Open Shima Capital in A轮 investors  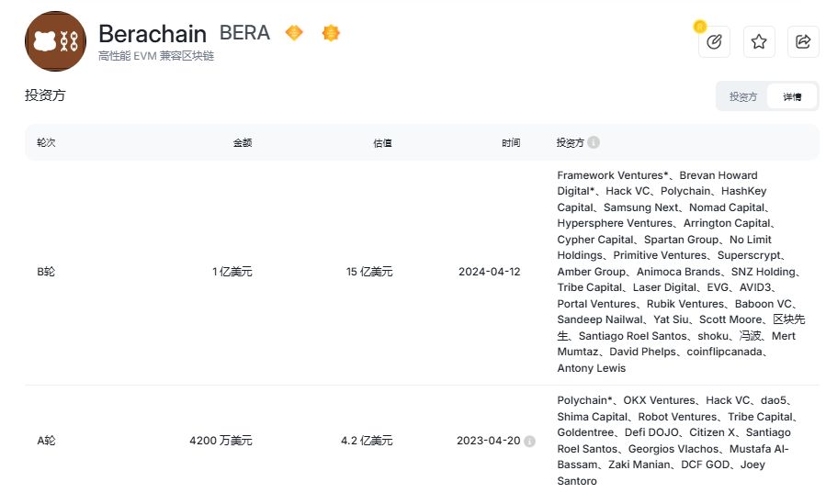click(x=590, y=416)
